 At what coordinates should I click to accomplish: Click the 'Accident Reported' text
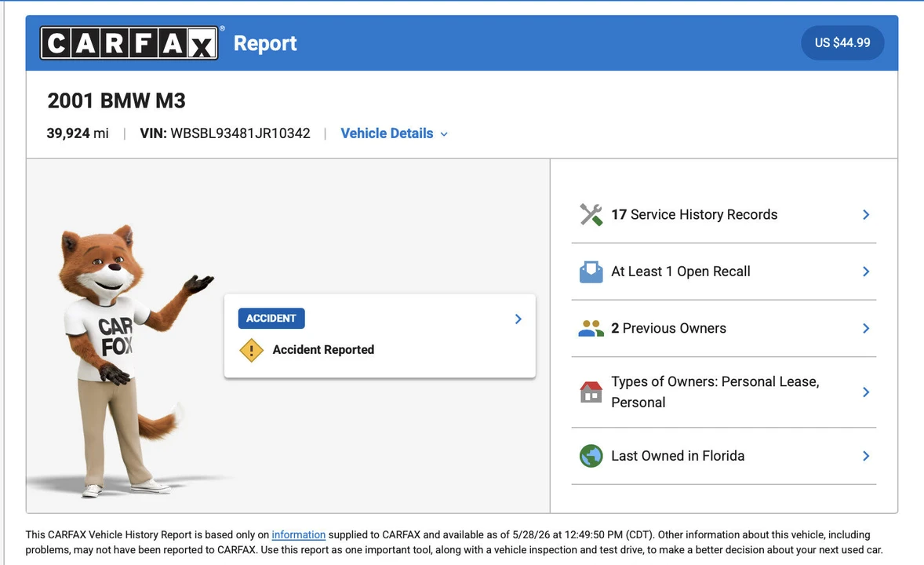click(323, 350)
